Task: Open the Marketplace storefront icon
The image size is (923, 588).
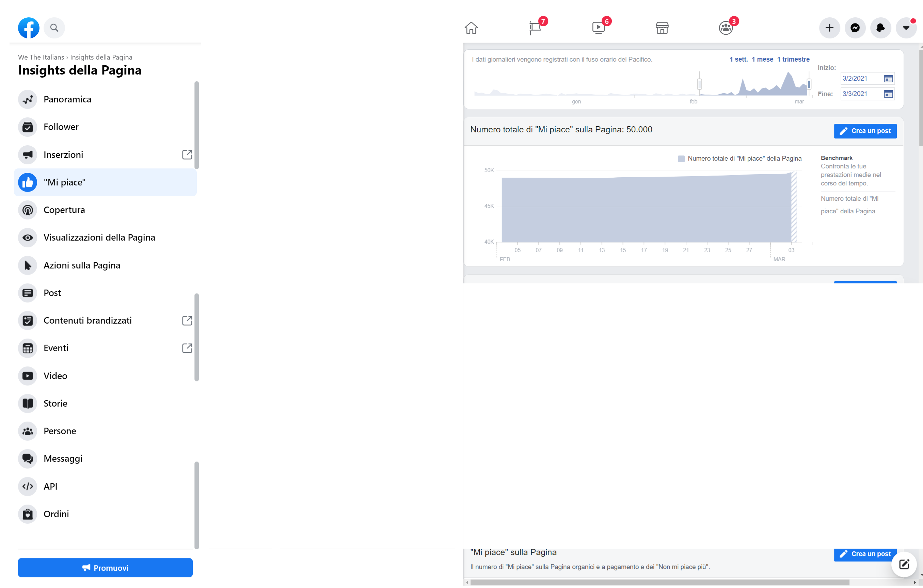Action: tap(662, 28)
